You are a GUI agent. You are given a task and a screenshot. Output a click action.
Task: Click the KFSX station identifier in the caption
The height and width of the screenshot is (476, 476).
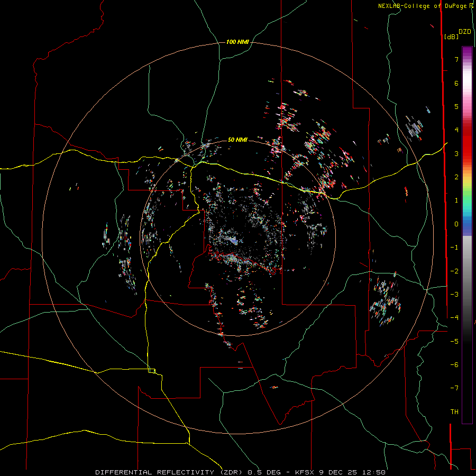coord(305,472)
